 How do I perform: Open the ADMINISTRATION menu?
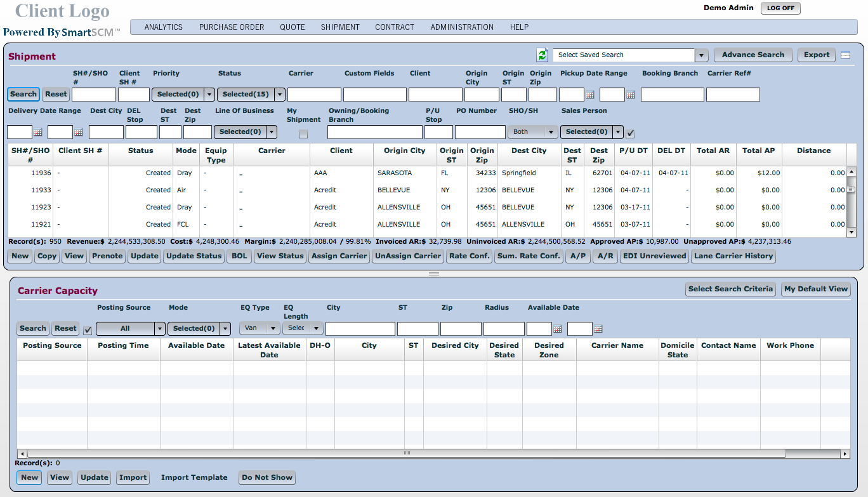(462, 27)
